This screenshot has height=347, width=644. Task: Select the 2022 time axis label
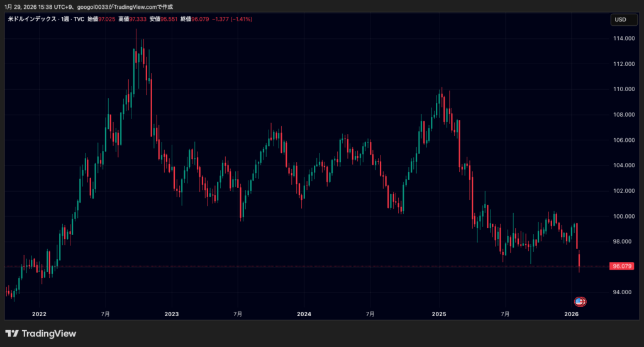(39, 313)
